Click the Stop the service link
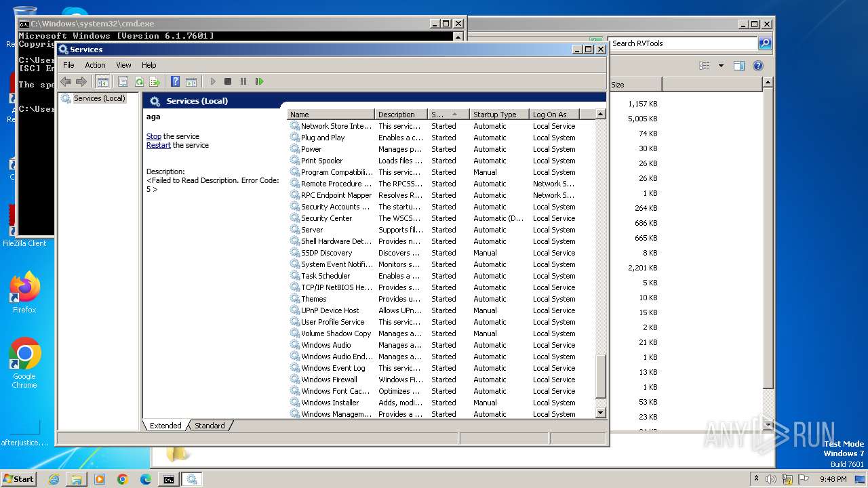This screenshot has width=868, height=488. [154, 136]
